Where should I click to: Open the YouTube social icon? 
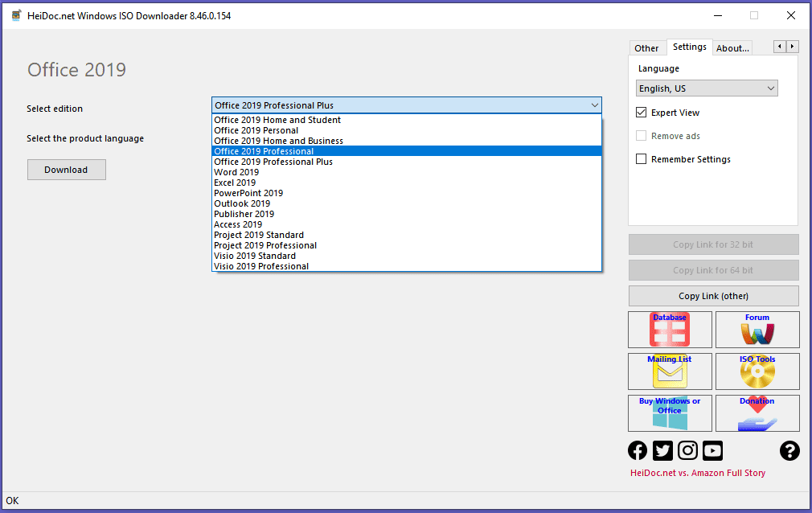pyautogui.click(x=712, y=451)
